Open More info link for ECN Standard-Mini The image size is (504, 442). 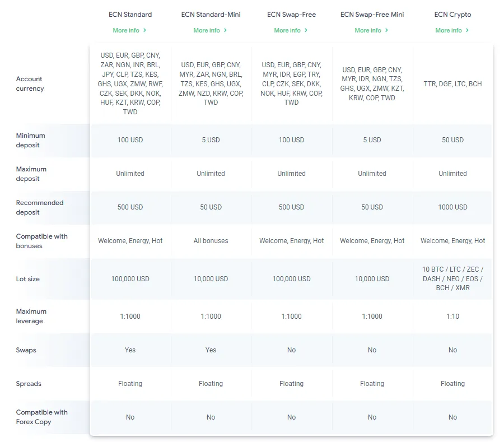tap(207, 30)
